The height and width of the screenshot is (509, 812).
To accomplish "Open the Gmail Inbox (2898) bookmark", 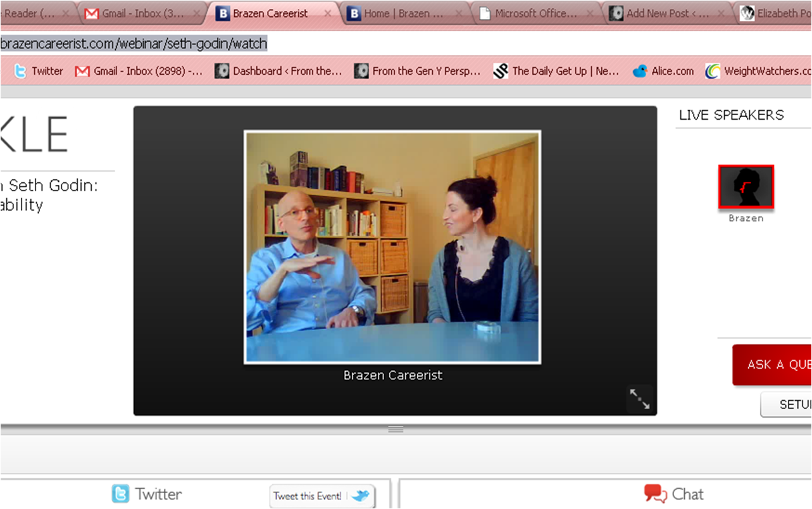I will (139, 71).
